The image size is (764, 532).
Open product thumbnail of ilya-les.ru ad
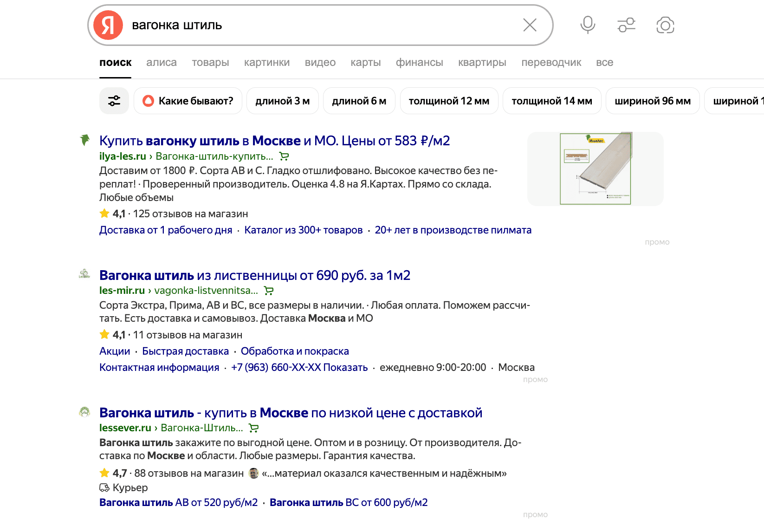[x=596, y=169]
